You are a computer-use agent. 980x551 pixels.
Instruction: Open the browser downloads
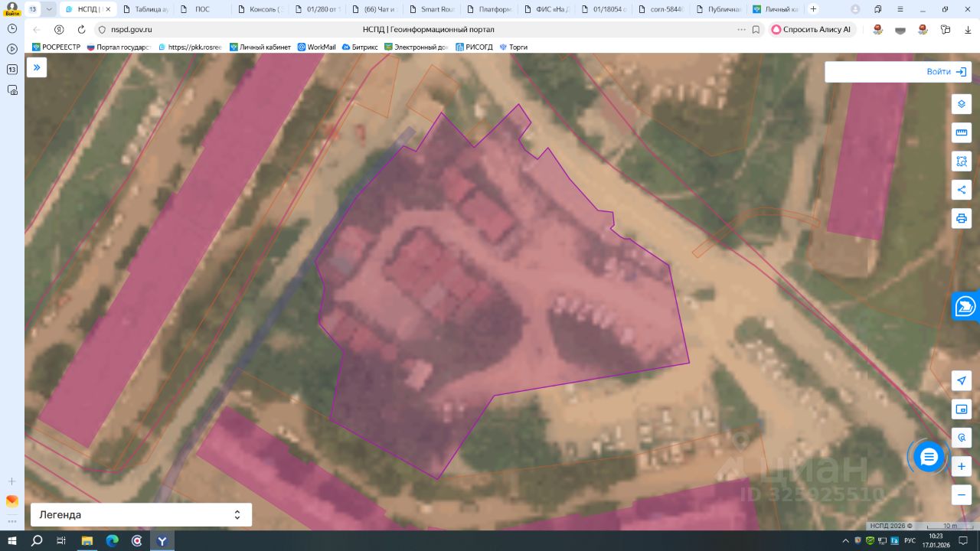tap(967, 29)
